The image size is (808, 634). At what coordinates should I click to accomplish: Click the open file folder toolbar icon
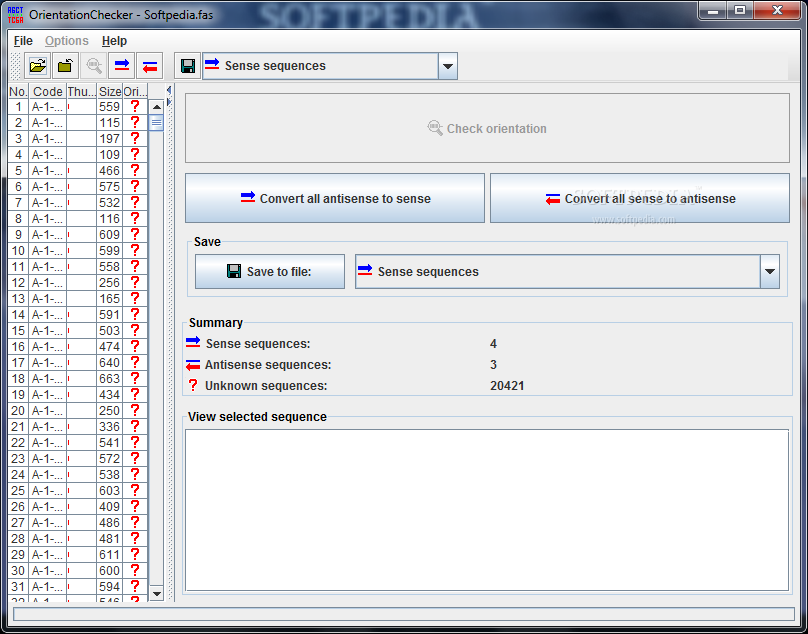[38, 66]
